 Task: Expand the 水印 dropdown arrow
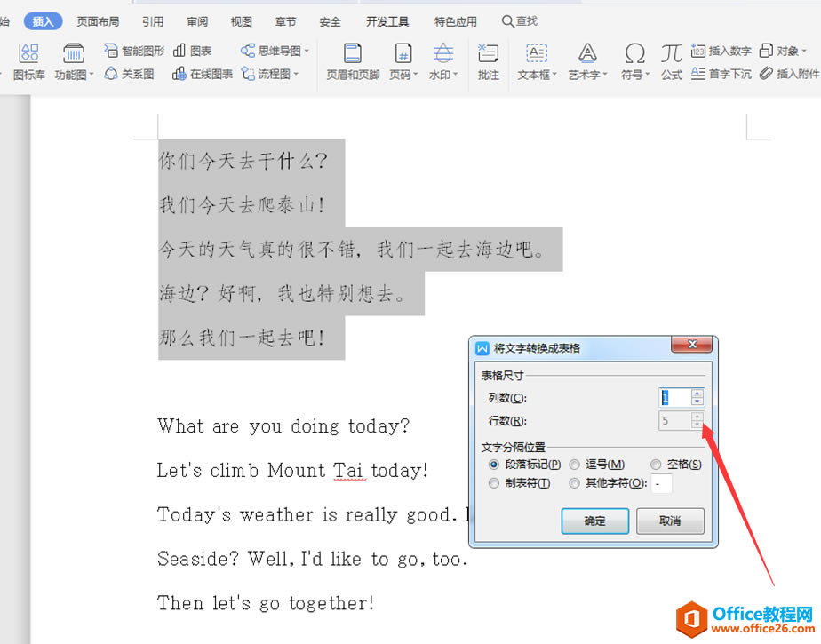pos(456,75)
